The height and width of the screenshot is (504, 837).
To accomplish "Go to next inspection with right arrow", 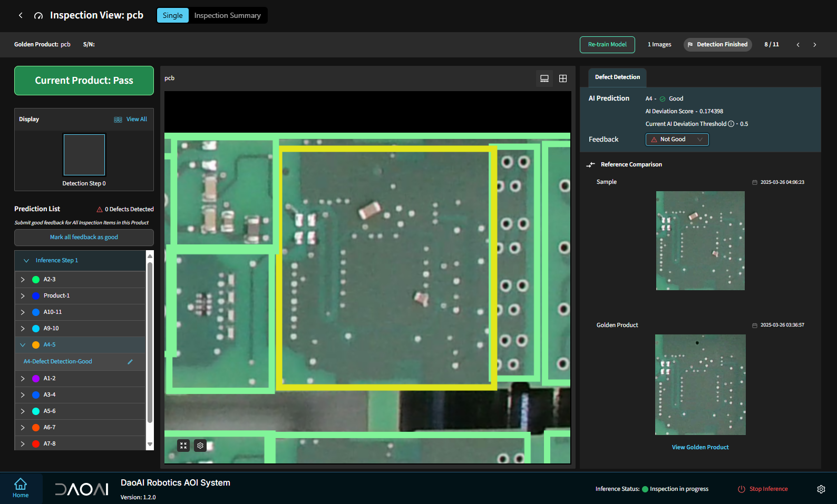I will [814, 45].
